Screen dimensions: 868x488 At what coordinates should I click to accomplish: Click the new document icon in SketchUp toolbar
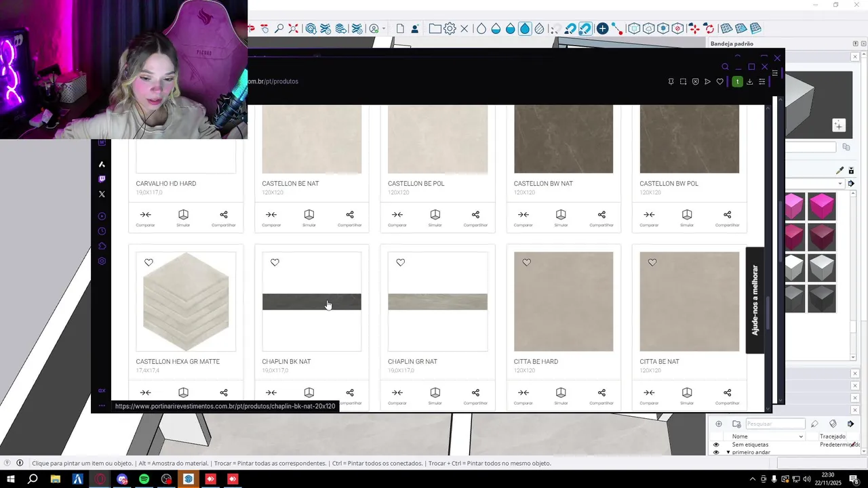pos(400,28)
